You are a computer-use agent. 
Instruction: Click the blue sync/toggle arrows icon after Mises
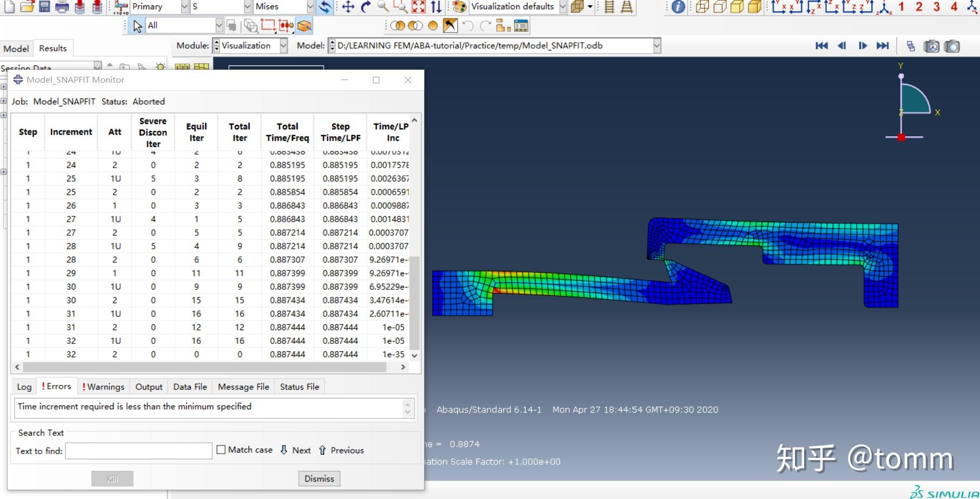tap(325, 6)
